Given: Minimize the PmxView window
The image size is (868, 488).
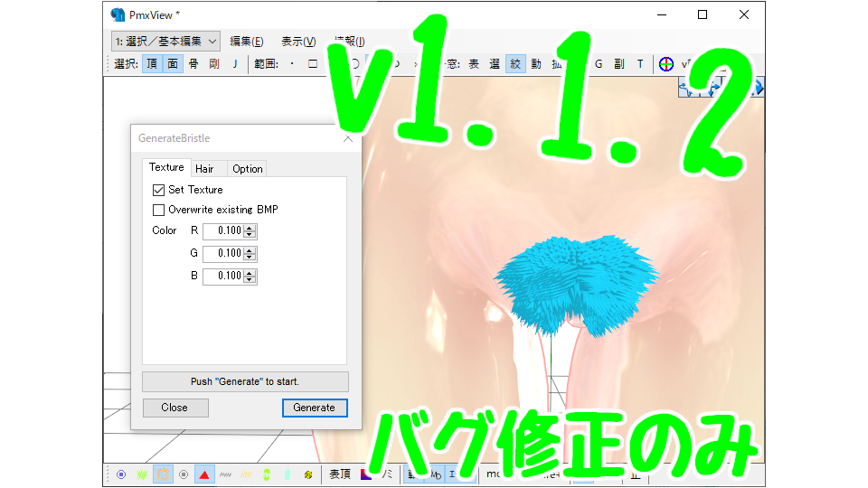Looking at the screenshot, I should pos(662,15).
